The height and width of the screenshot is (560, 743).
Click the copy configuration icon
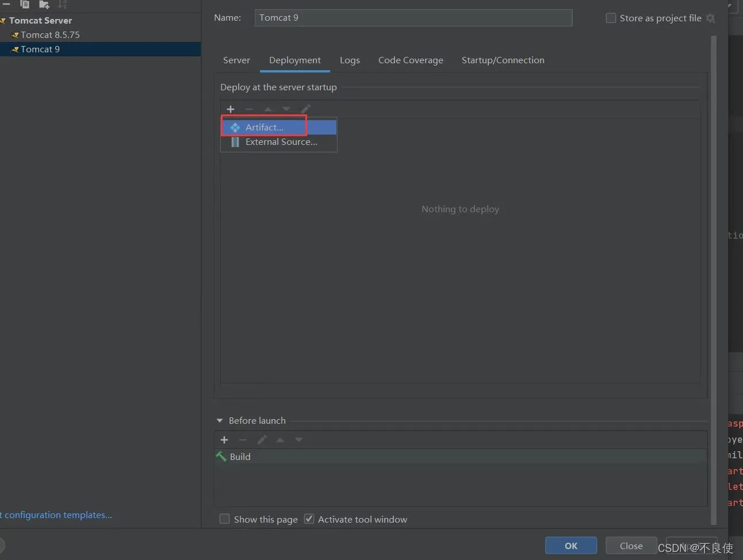click(25, 4)
